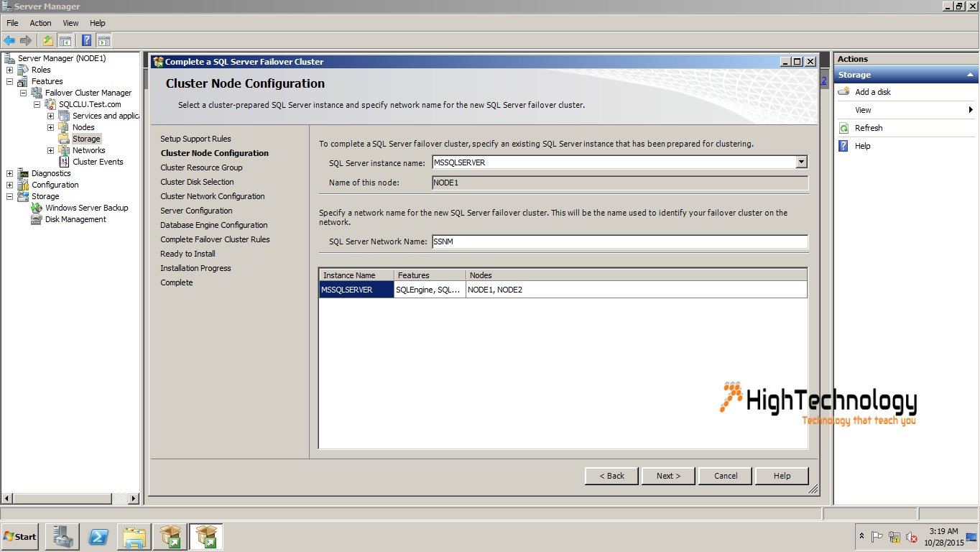Click the Start button
Image resolution: width=980 pixels, height=552 pixels.
[20, 537]
